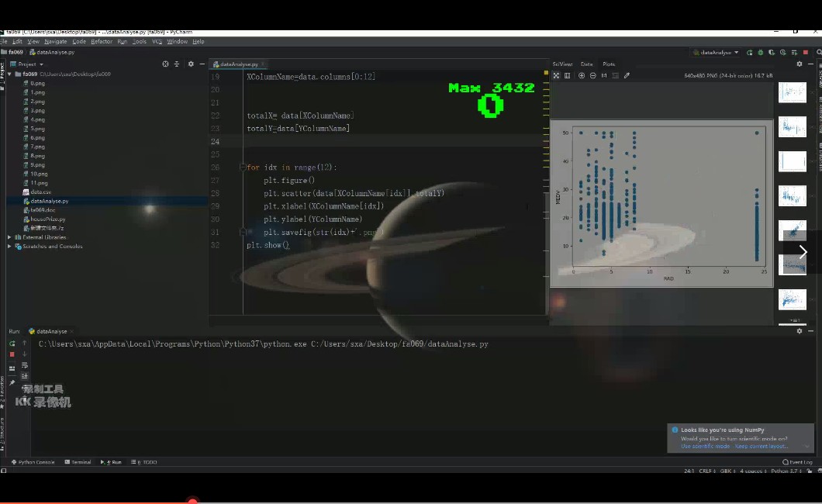The image size is (822, 504).
Task: Run dataAnalyse with coverage
Action: 772,53
